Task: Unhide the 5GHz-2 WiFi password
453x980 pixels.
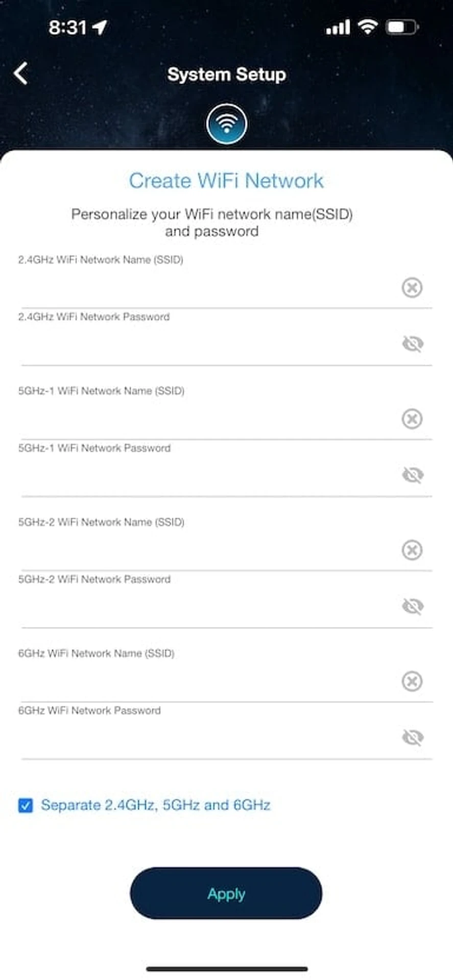Action: [413, 606]
